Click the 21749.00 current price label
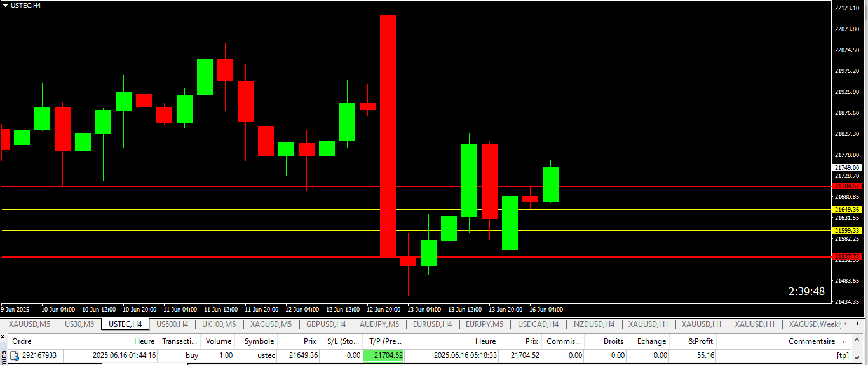This screenshot has height=365, width=868. coord(847,167)
